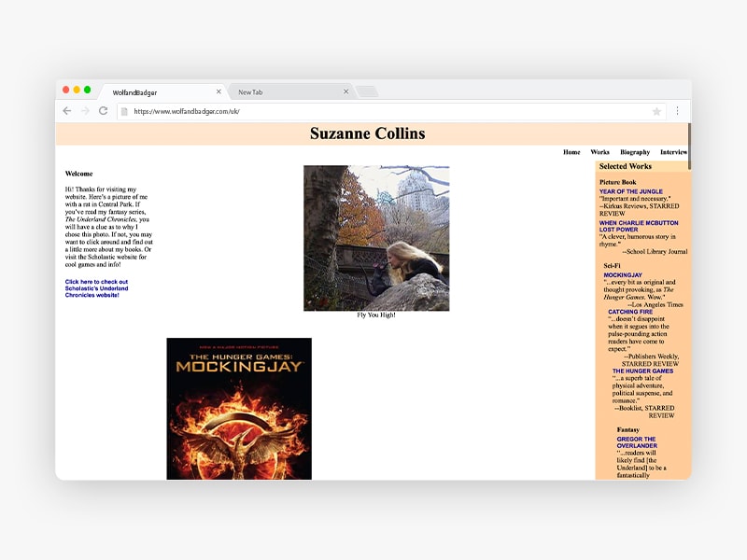
Task: Click the Picture Book section label
Action: coord(617,182)
